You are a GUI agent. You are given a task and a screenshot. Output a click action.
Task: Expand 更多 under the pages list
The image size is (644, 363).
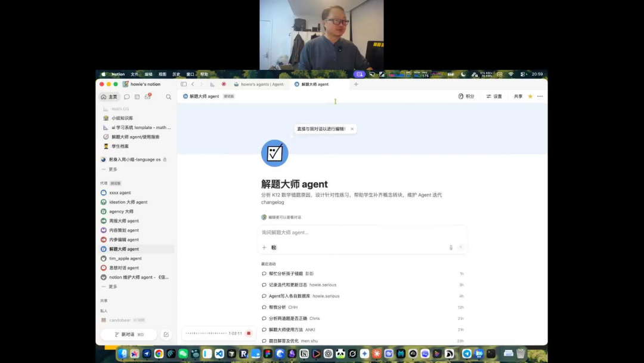[x=110, y=170]
